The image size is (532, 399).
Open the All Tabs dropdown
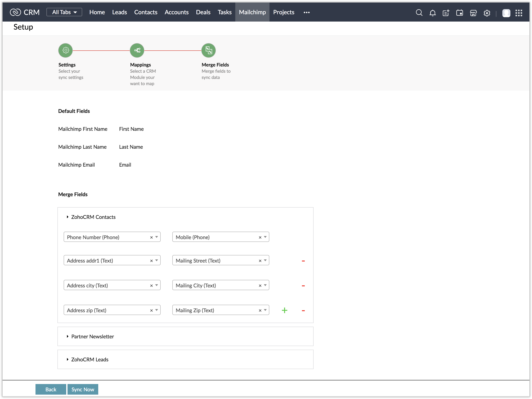click(64, 12)
